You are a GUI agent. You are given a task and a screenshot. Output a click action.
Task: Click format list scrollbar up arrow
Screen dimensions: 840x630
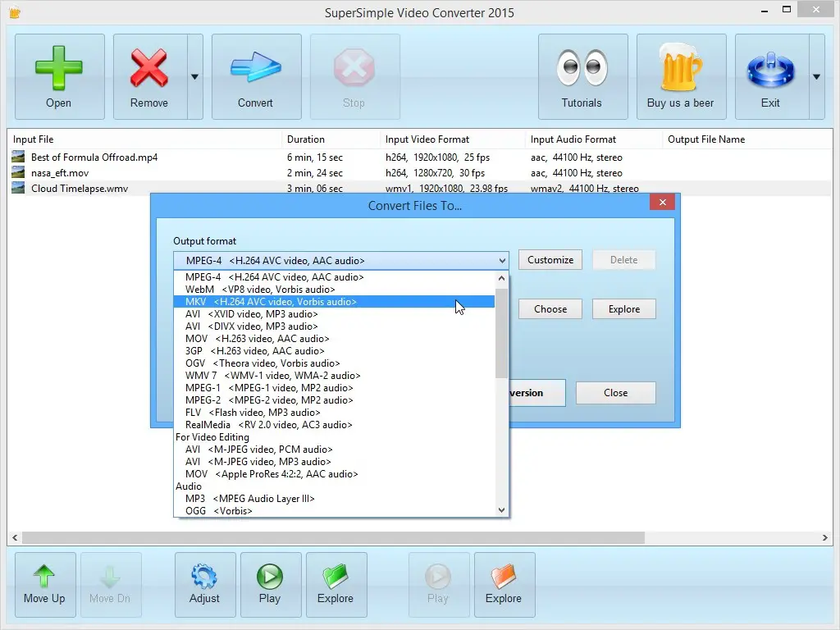pyautogui.click(x=501, y=278)
